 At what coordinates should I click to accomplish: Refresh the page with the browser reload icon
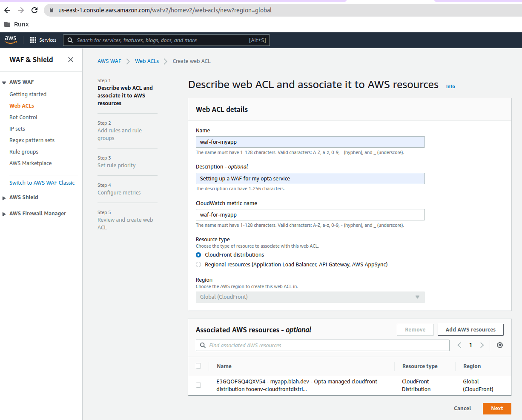point(34,10)
